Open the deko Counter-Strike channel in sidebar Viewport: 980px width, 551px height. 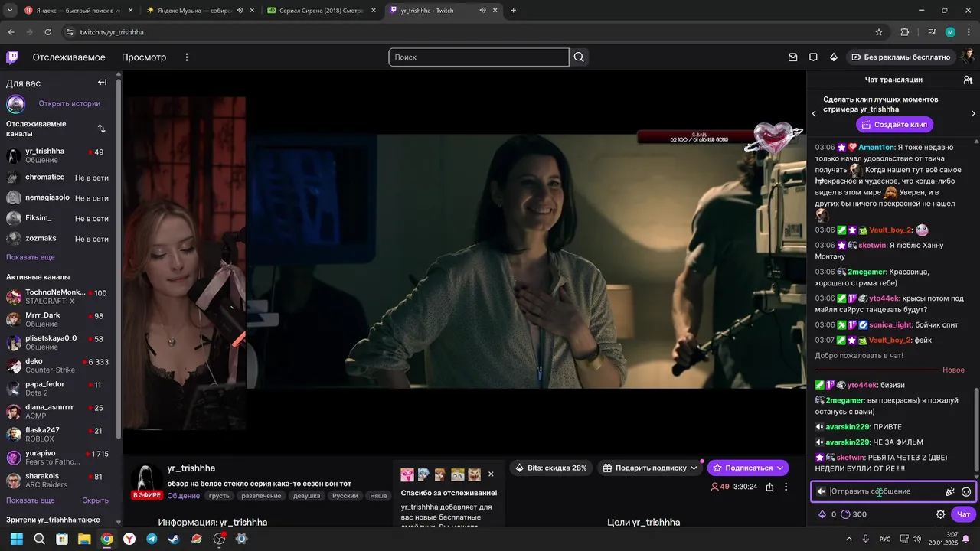coord(57,365)
